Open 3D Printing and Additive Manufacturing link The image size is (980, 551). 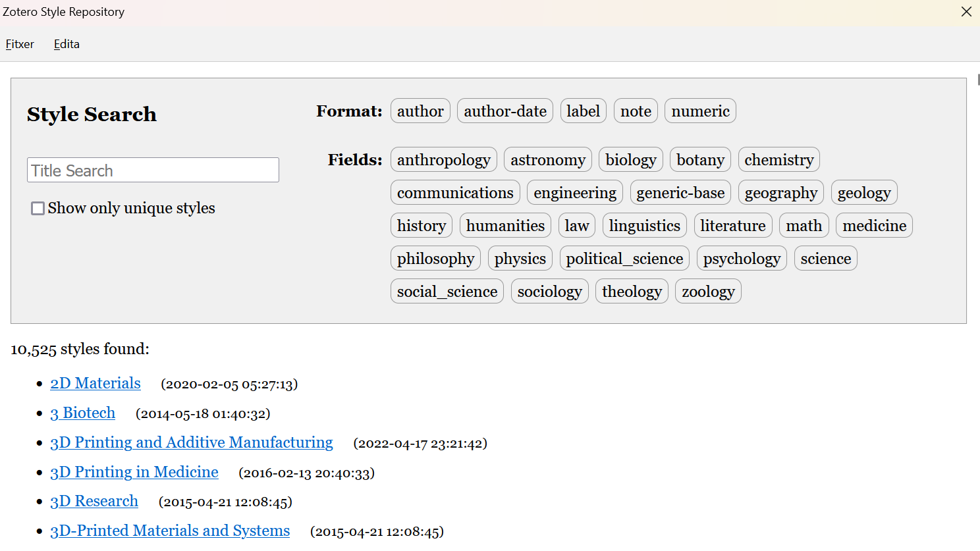(x=192, y=442)
